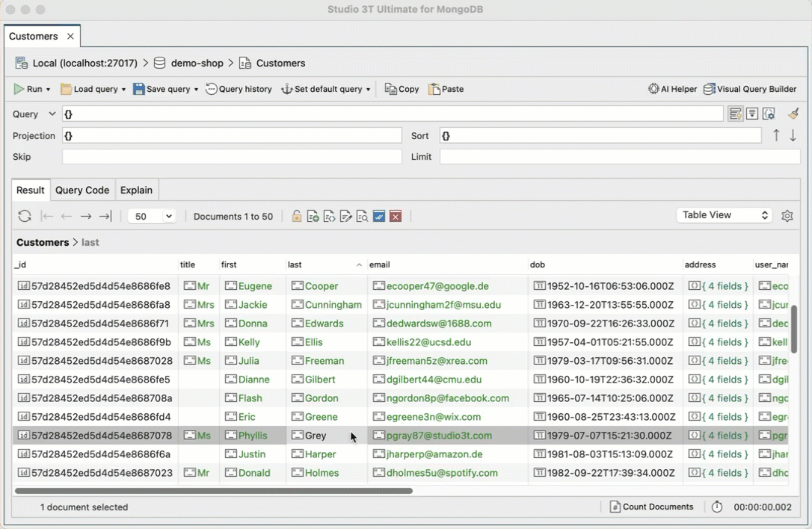Select the Edit Document icon
This screenshot has height=529, width=812.
pos(345,216)
